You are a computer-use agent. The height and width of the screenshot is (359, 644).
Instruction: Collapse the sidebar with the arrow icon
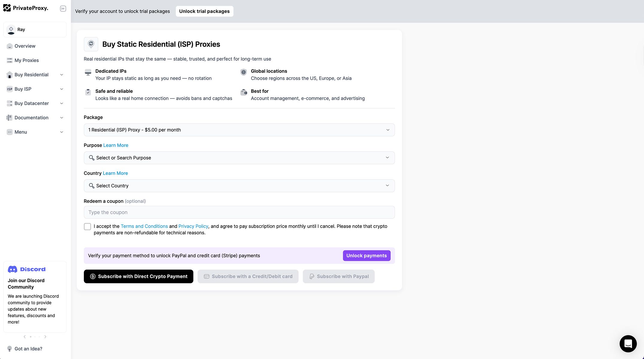click(x=63, y=9)
